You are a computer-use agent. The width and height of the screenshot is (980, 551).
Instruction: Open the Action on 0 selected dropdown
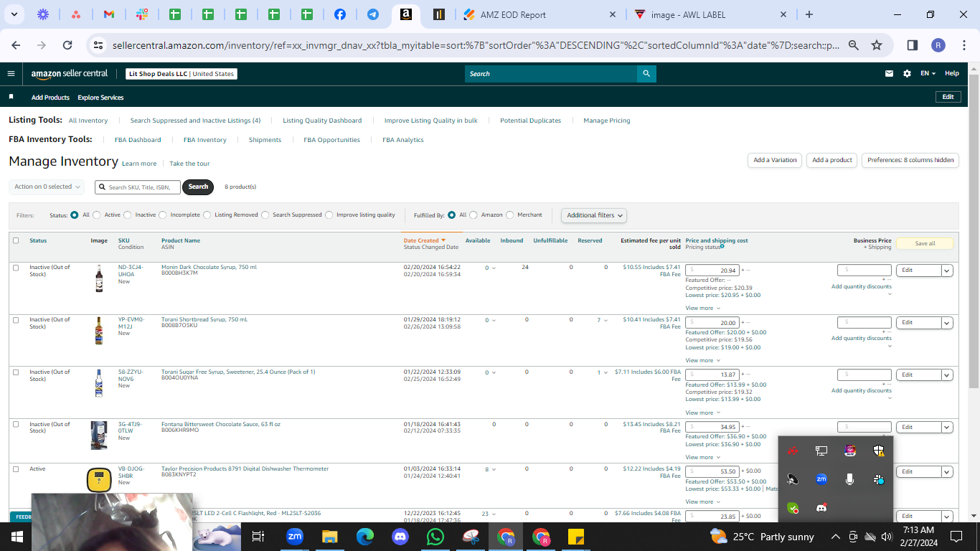tap(47, 187)
